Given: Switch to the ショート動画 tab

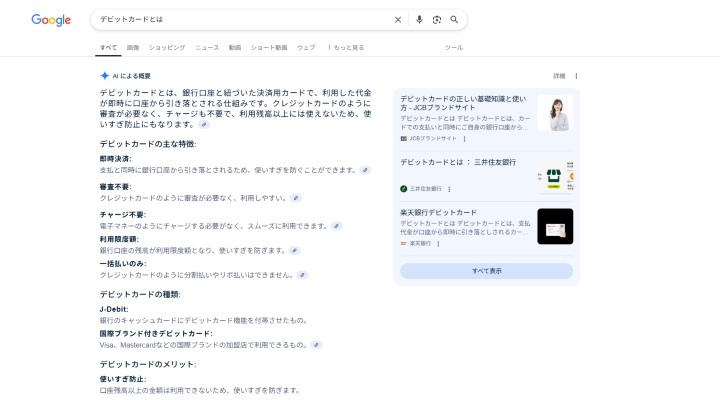Looking at the screenshot, I should point(269,48).
